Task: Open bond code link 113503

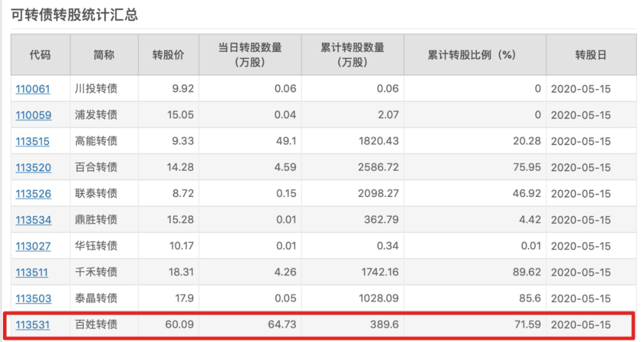Action: [x=33, y=298]
